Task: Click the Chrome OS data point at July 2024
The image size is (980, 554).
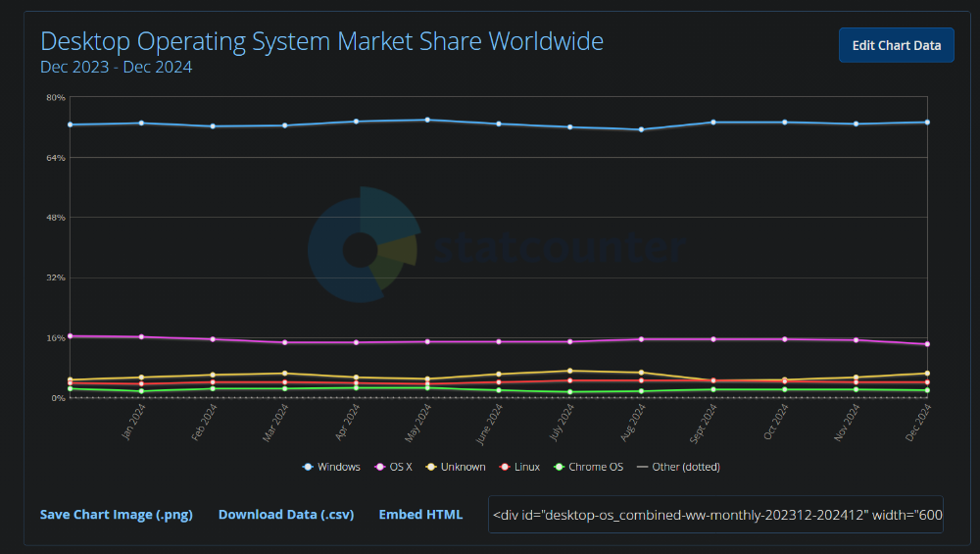Action: tap(570, 392)
